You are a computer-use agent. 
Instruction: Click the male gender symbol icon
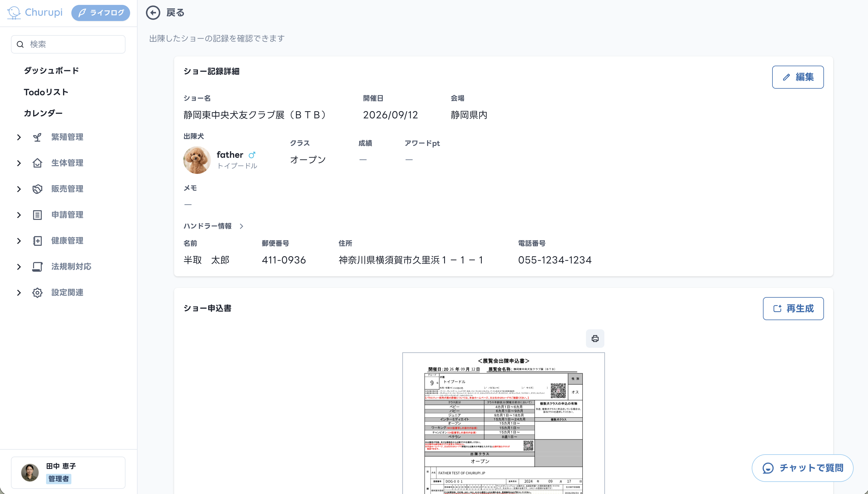click(x=252, y=155)
